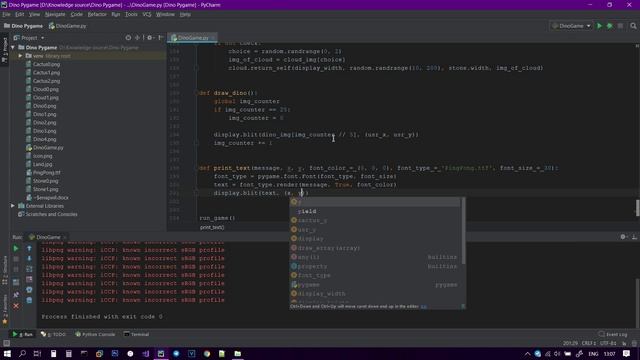Click DinoGame.py breadcrumb in navigation bar
The height and width of the screenshot is (360, 640).
pyautogui.click(x=67, y=26)
